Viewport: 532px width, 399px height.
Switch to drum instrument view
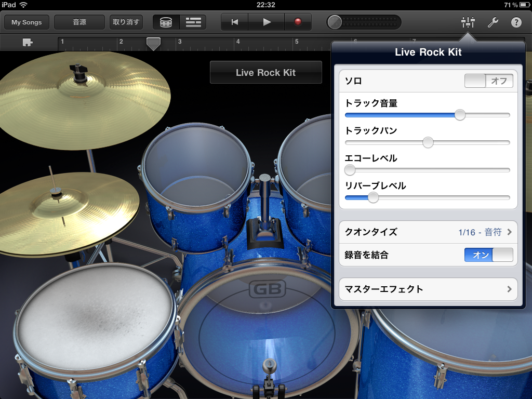click(x=166, y=22)
